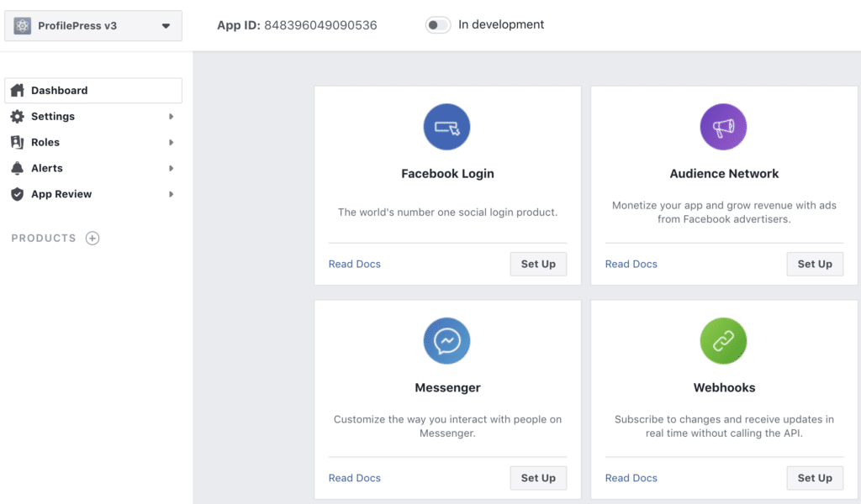Open the Settings menu item
Screen dimensions: 861x504
point(93,116)
